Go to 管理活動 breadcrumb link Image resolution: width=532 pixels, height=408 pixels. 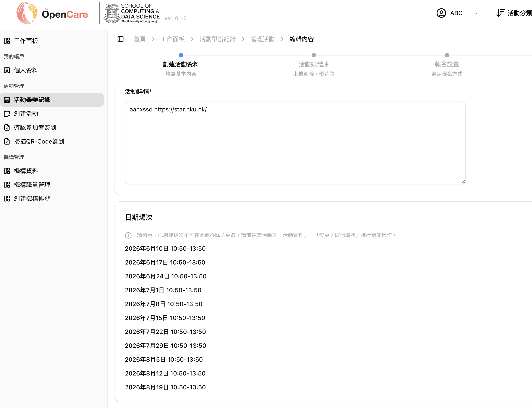pos(263,39)
